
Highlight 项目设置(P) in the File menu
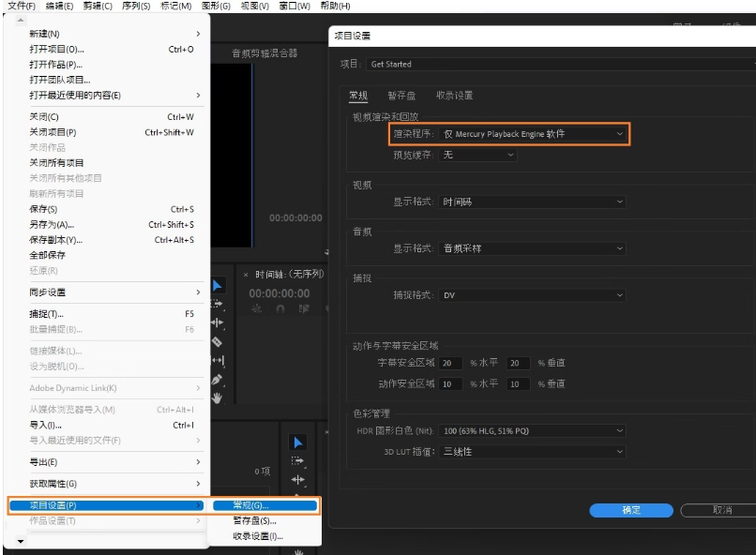point(107,505)
